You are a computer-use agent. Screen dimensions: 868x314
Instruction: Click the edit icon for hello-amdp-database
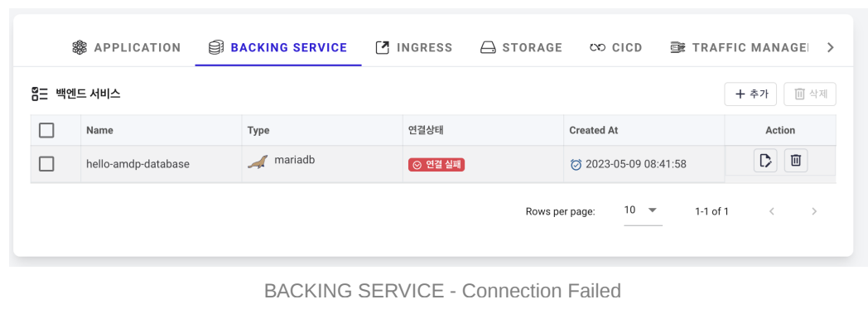(765, 161)
